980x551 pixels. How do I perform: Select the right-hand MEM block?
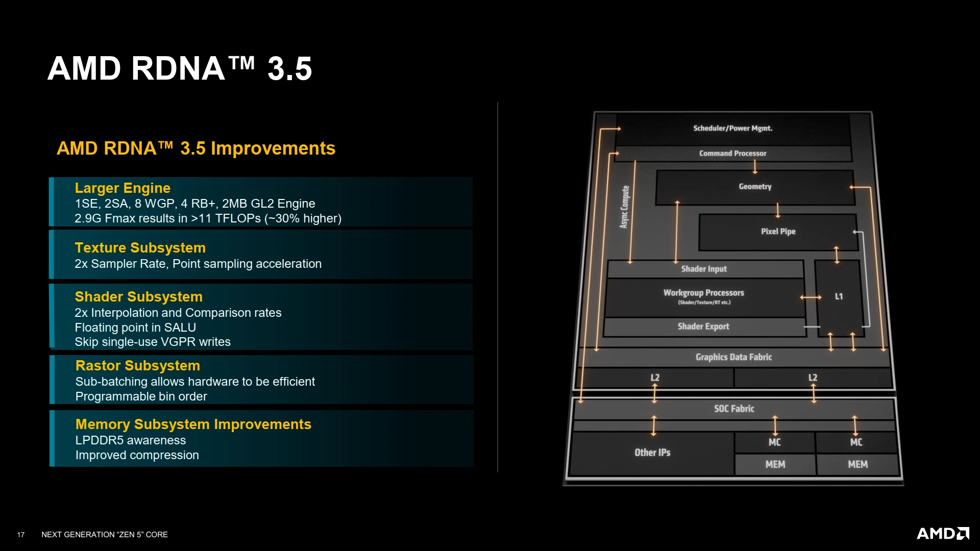(x=858, y=464)
